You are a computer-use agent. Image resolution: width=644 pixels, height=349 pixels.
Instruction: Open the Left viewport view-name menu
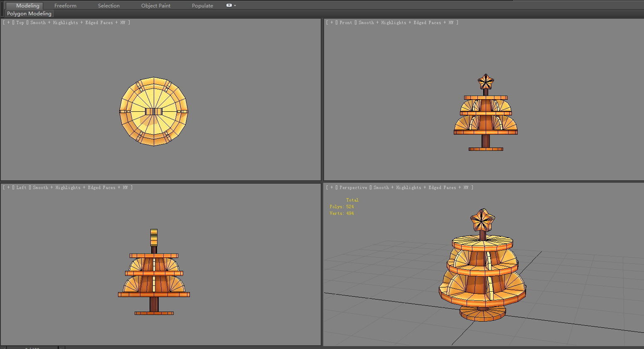22,187
